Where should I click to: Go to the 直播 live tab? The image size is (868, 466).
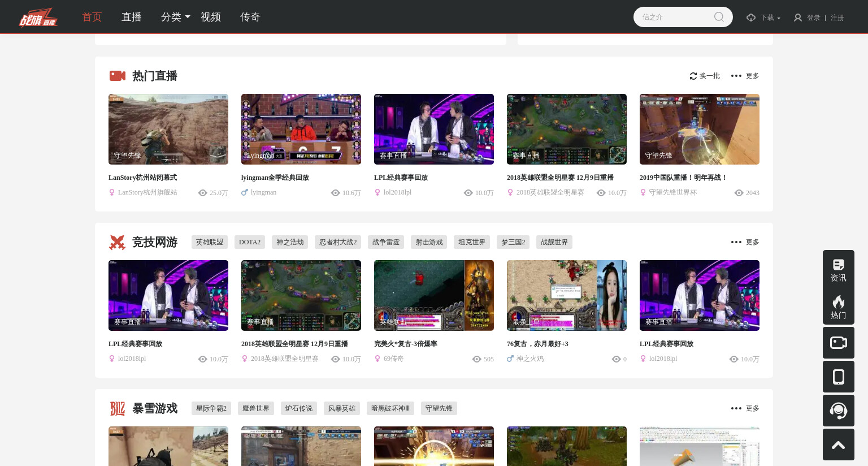tap(132, 17)
